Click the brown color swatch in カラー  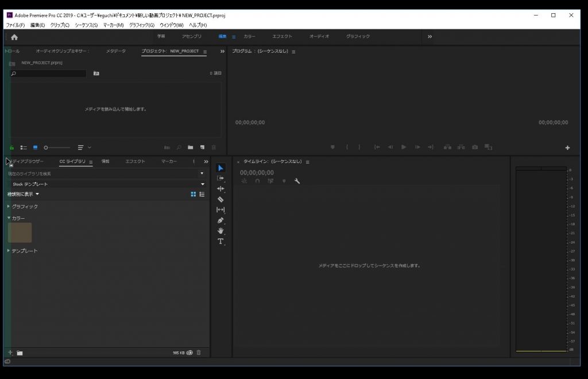[x=20, y=233]
